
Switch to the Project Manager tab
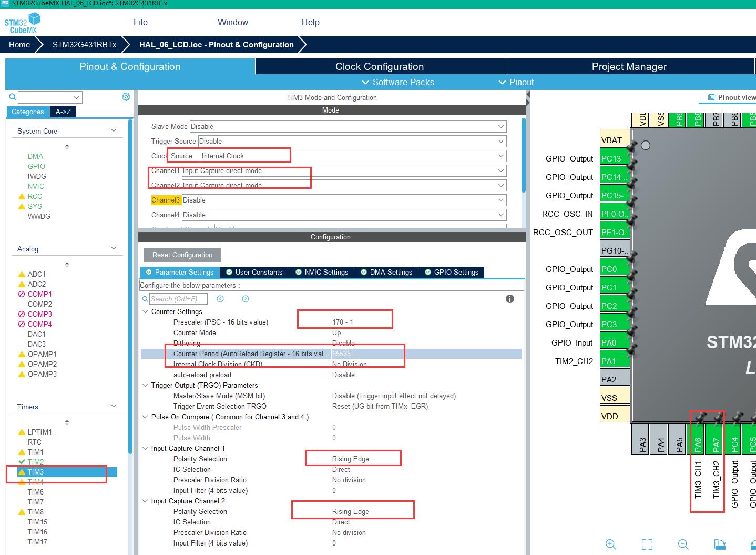629,66
